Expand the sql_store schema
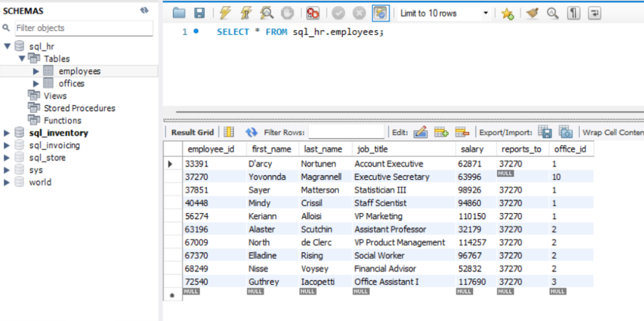The height and width of the screenshot is (321, 644). (6, 158)
